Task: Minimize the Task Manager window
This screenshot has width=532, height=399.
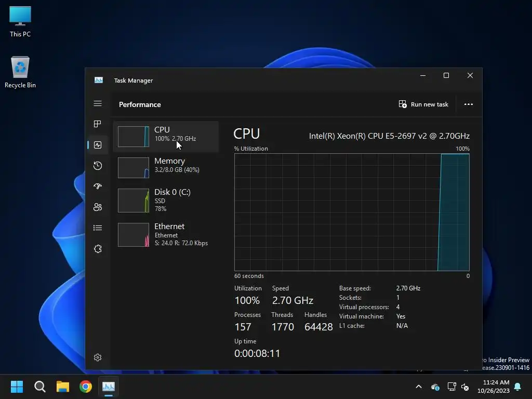Action: tap(423, 76)
